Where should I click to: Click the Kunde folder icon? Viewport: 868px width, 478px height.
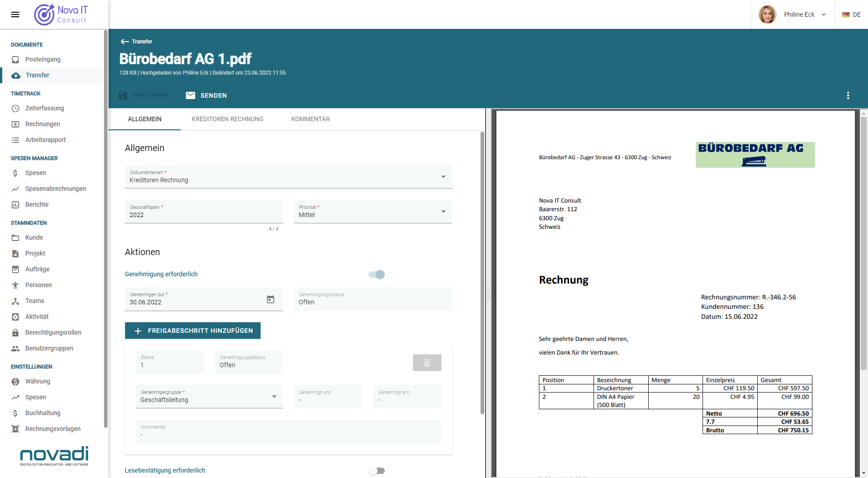[x=15, y=238]
